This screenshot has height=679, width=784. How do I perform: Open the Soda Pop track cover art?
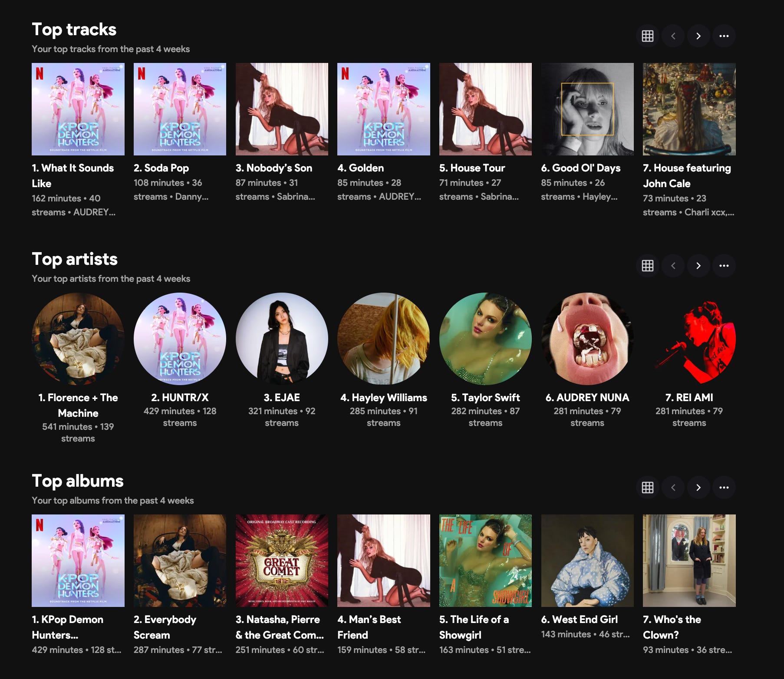[x=180, y=109]
